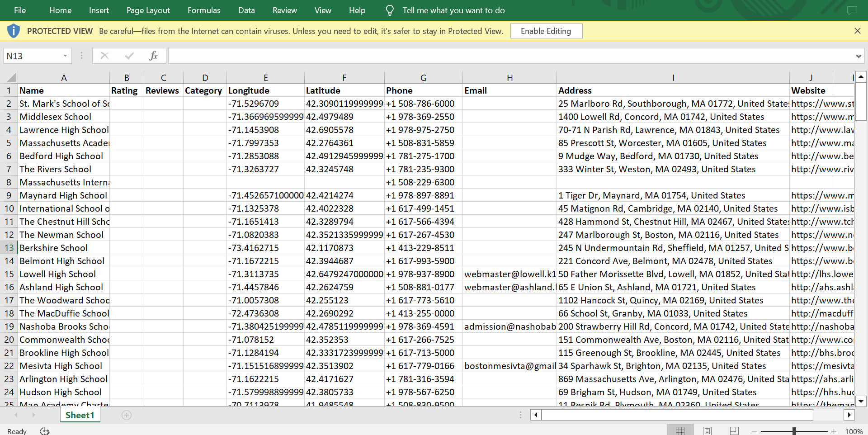Switch to Page Break Preview
Image resolution: width=868 pixels, height=435 pixels.
[x=734, y=431]
